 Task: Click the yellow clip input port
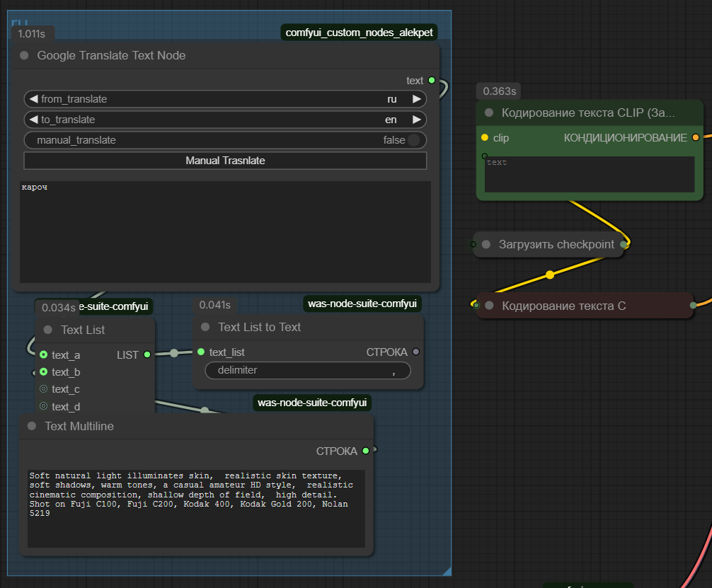pyautogui.click(x=485, y=137)
